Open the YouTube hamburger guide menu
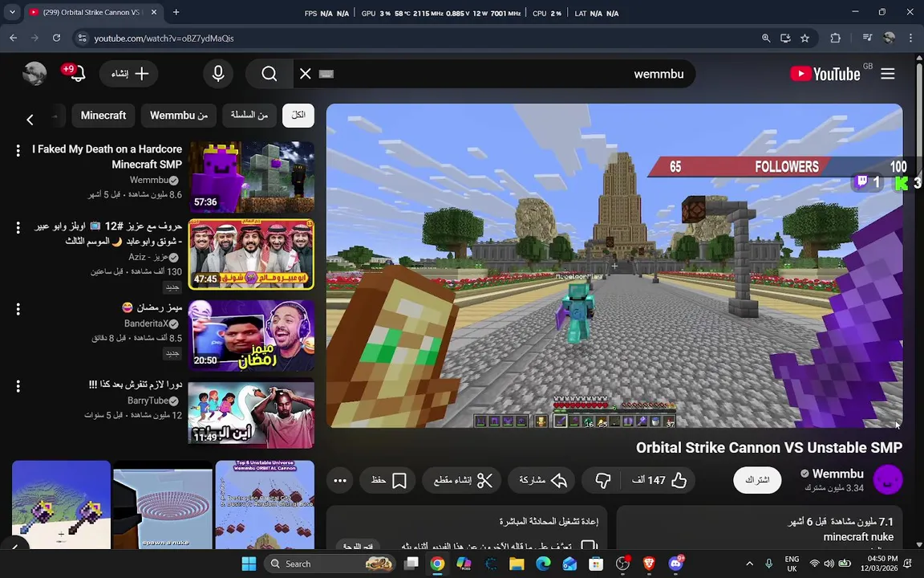 pos(887,74)
